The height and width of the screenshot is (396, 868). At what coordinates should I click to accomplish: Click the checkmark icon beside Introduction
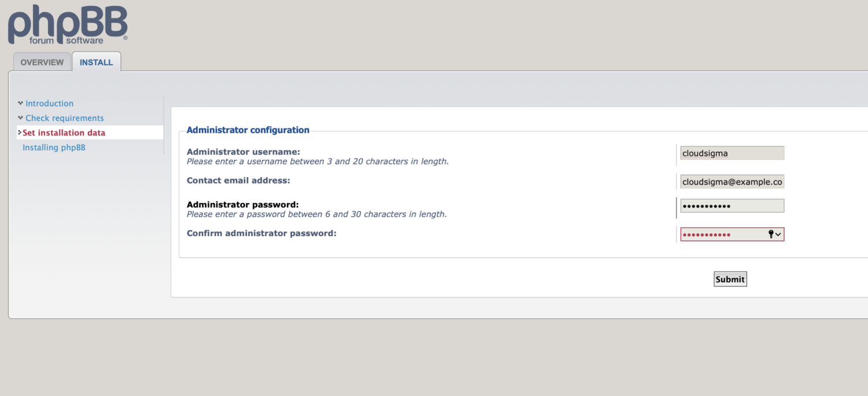(20, 103)
